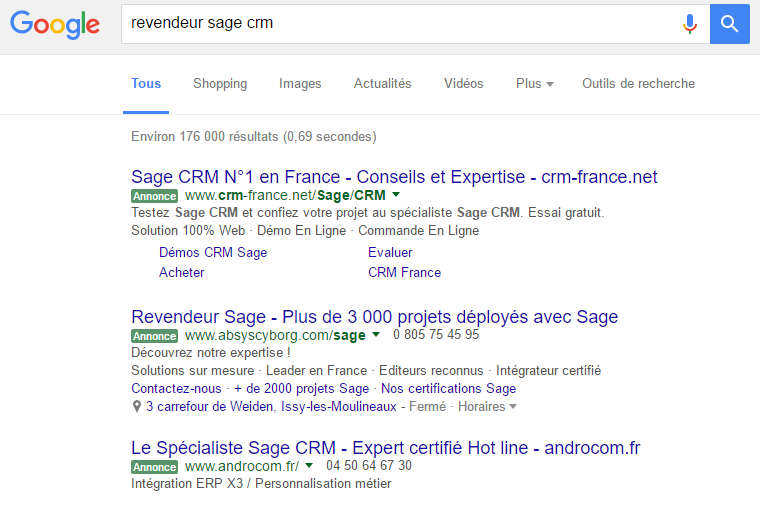This screenshot has height=506, width=760.
Task: Click the Annonce badge of crm-france.net ad
Action: [155, 196]
